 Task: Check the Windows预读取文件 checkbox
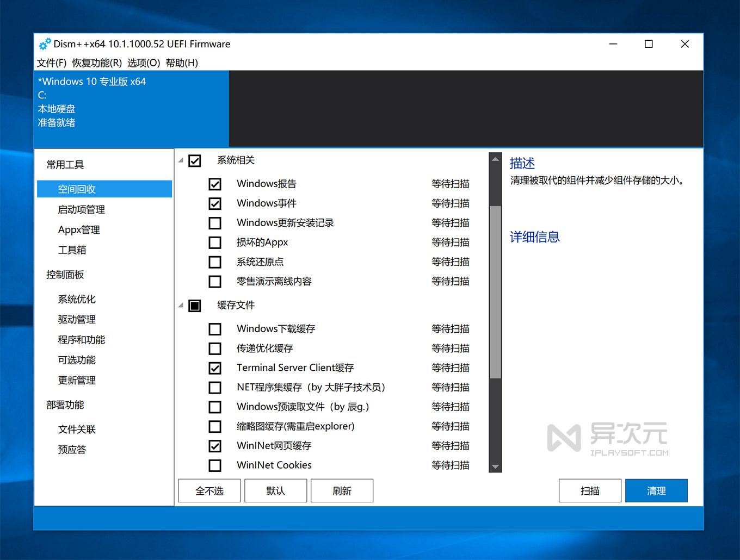[215, 407]
